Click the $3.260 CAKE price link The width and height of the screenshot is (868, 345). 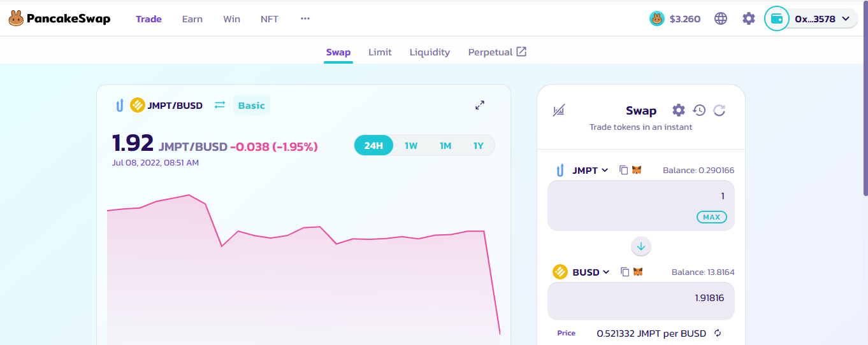click(685, 18)
